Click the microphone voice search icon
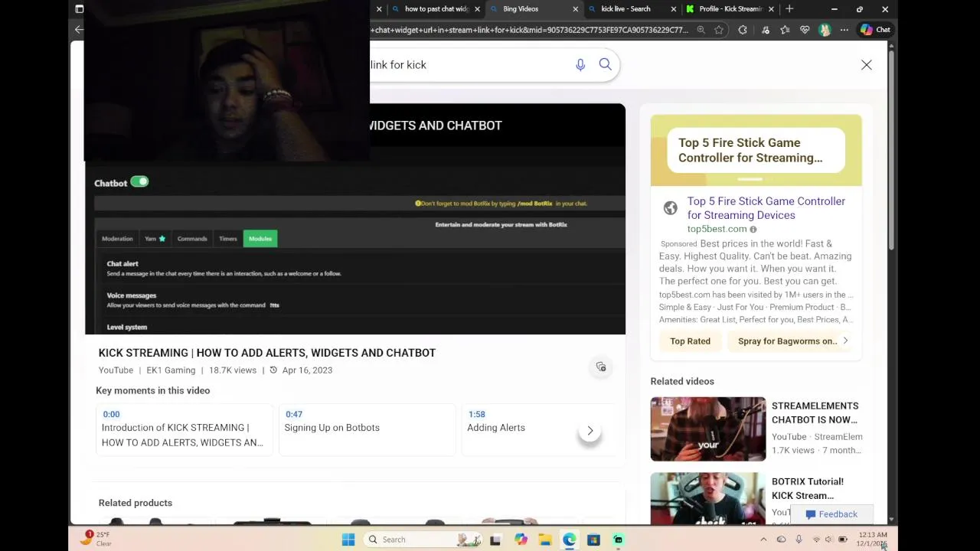 (580, 65)
